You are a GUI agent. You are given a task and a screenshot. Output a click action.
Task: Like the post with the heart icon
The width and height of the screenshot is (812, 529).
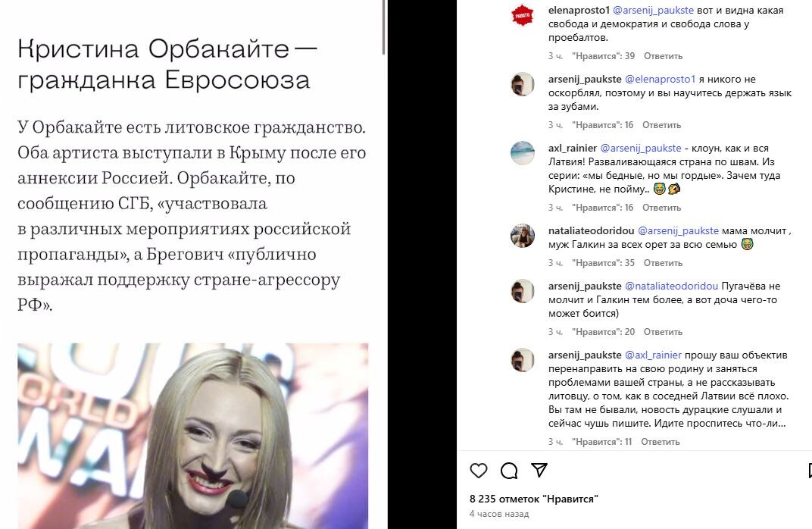click(479, 471)
